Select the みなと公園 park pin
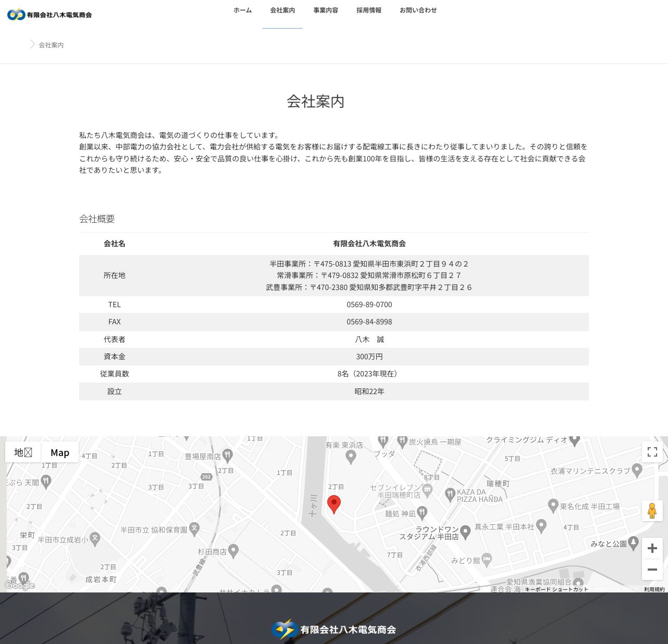Screen dimensions: 668x644 tap(634, 543)
